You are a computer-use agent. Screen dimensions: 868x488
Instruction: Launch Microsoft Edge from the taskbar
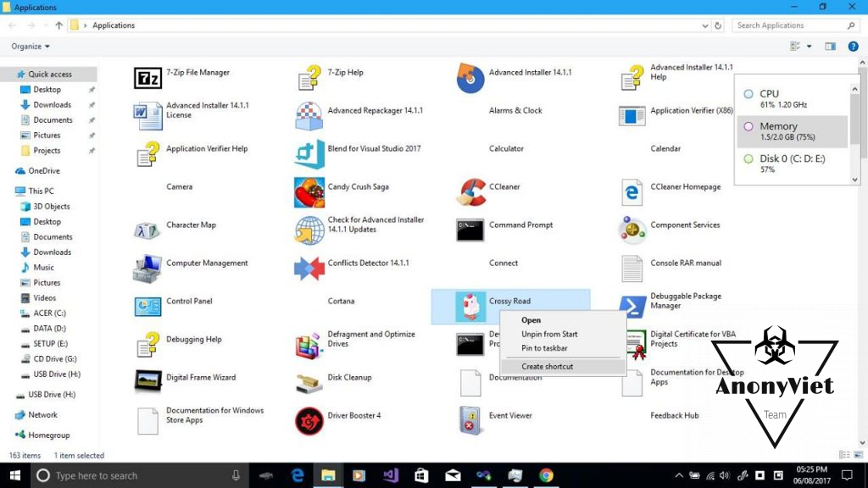[298, 475]
